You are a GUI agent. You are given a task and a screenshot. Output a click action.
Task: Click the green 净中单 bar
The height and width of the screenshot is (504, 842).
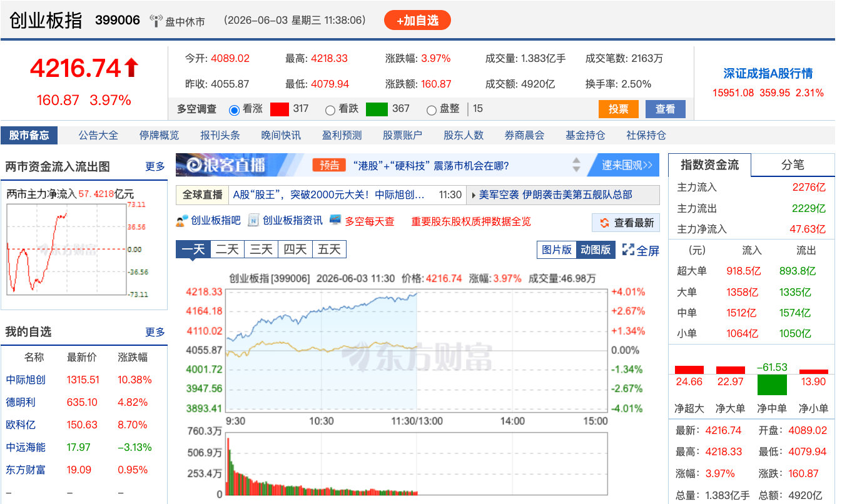772,385
